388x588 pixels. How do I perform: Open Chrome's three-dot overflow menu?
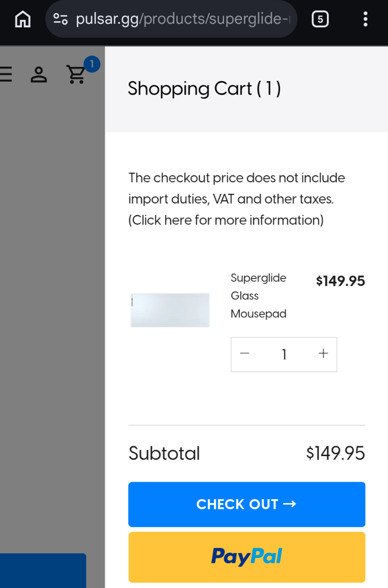point(366,19)
